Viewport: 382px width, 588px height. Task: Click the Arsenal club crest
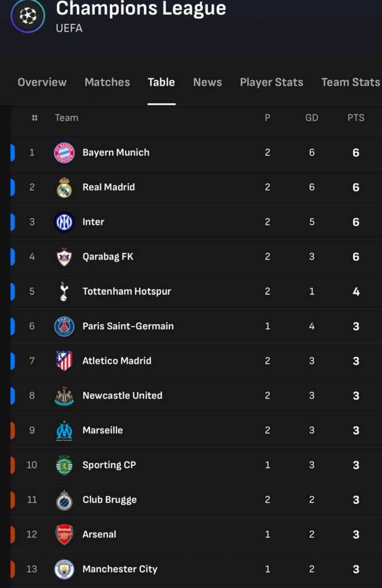point(64,534)
